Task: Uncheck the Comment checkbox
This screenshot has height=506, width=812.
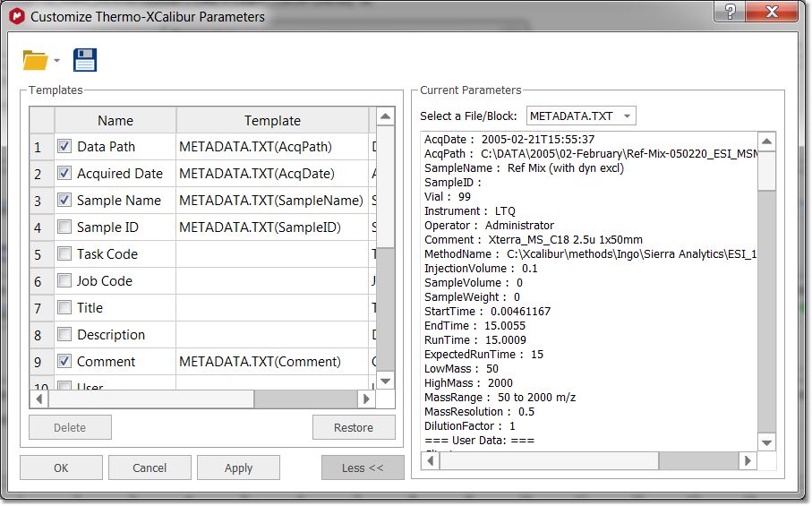Action: (64, 361)
